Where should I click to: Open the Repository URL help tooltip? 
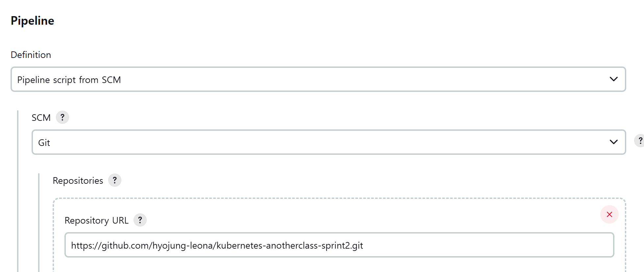coord(140,220)
